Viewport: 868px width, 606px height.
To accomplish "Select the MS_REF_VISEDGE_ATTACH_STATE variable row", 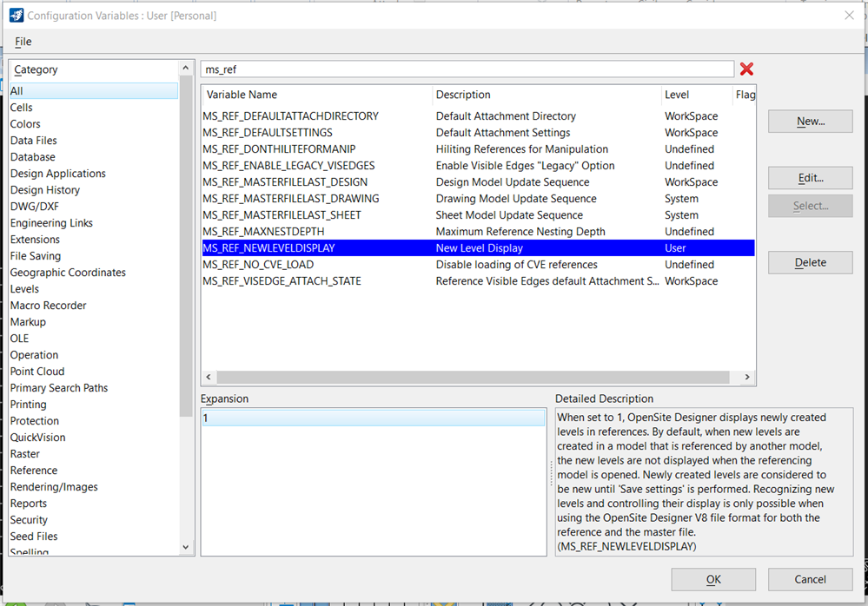I will 478,281.
